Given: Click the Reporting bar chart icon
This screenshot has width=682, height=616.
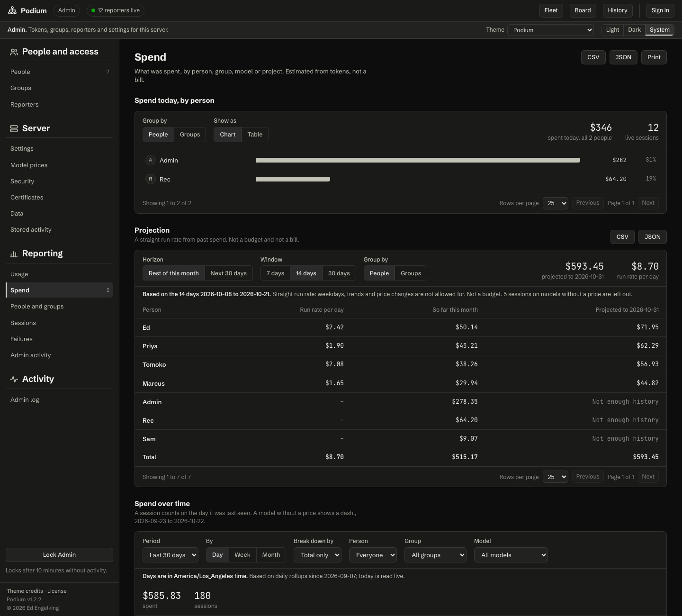Looking at the screenshot, I should coord(14,254).
